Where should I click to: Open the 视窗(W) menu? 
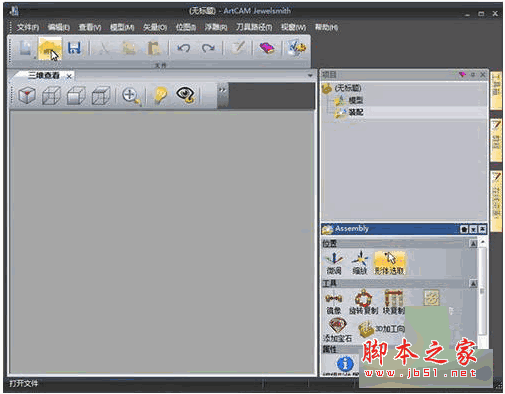(293, 27)
